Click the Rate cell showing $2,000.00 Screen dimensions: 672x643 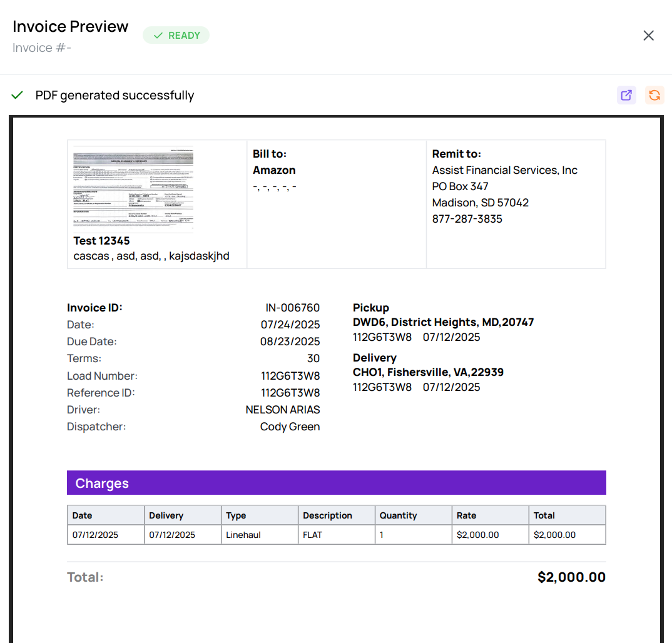pos(477,535)
